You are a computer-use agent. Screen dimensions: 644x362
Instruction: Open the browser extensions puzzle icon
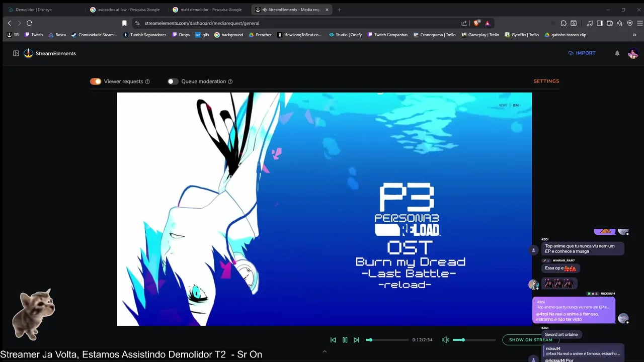563,23
